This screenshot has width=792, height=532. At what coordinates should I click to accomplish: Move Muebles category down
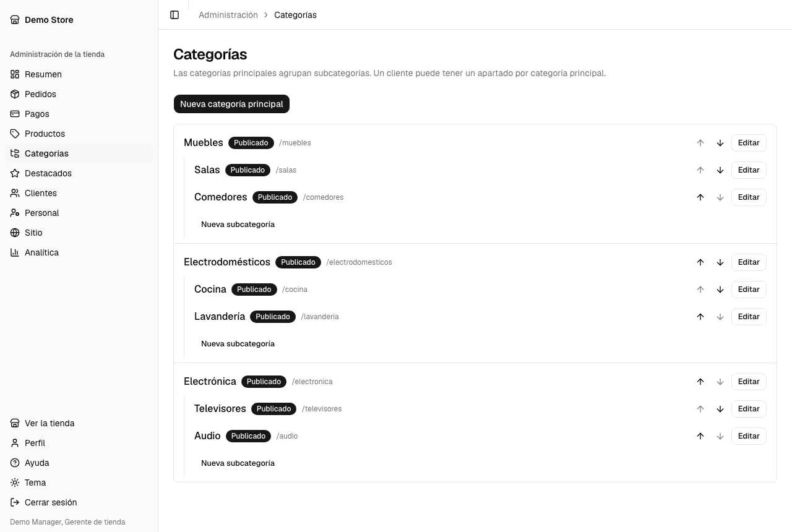(x=720, y=143)
